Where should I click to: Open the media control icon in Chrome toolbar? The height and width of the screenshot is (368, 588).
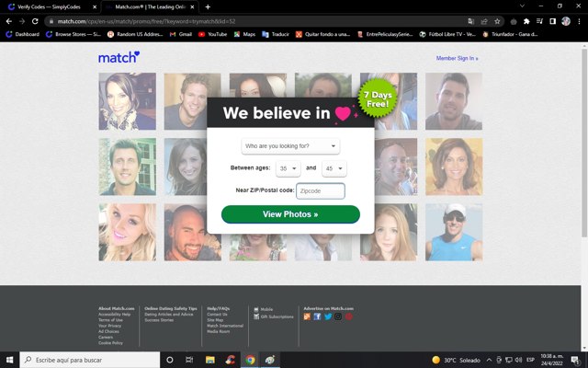[539, 21]
